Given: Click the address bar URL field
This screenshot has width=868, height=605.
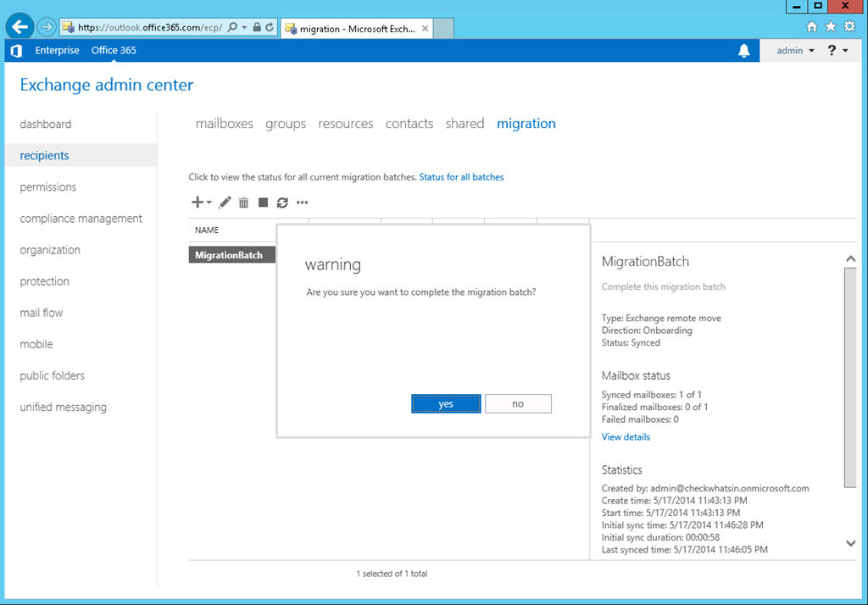Looking at the screenshot, I should pos(150,27).
